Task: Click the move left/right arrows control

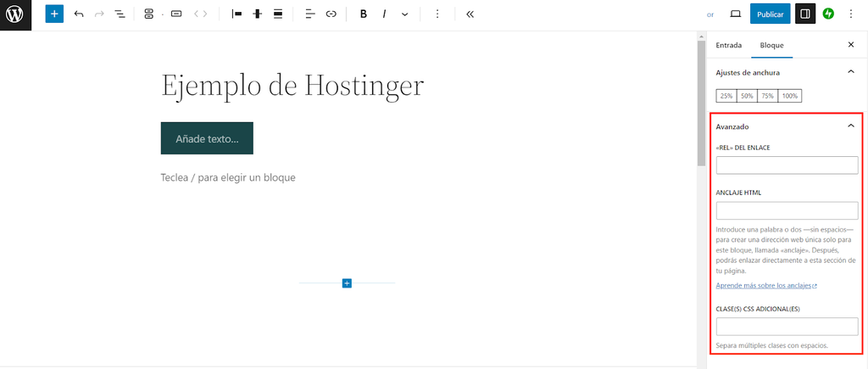Action: tap(200, 14)
